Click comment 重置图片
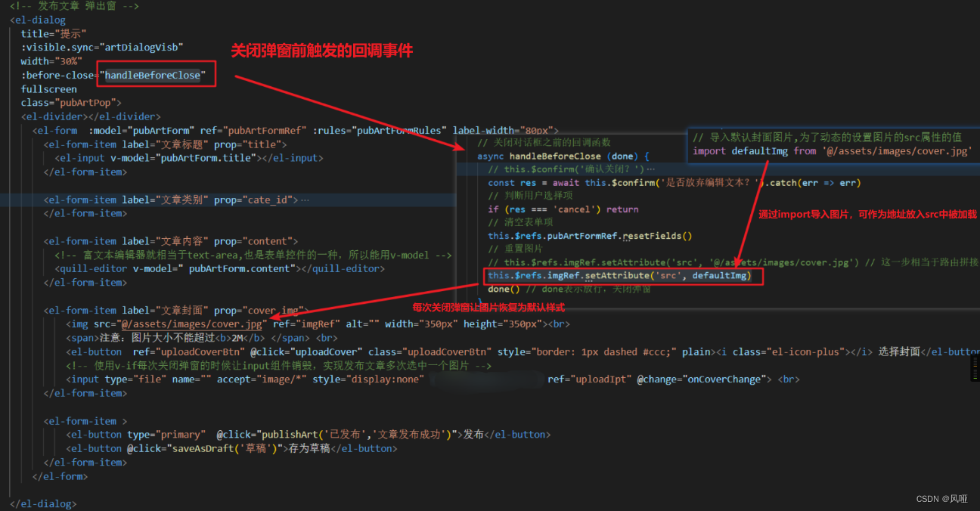The height and width of the screenshot is (511, 980). click(x=514, y=249)
